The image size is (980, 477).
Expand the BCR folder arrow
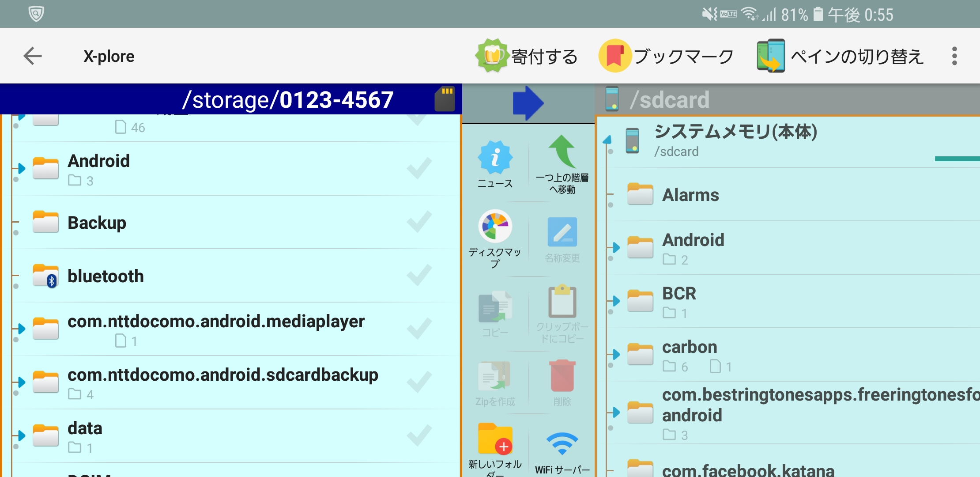tap(616, 301)
